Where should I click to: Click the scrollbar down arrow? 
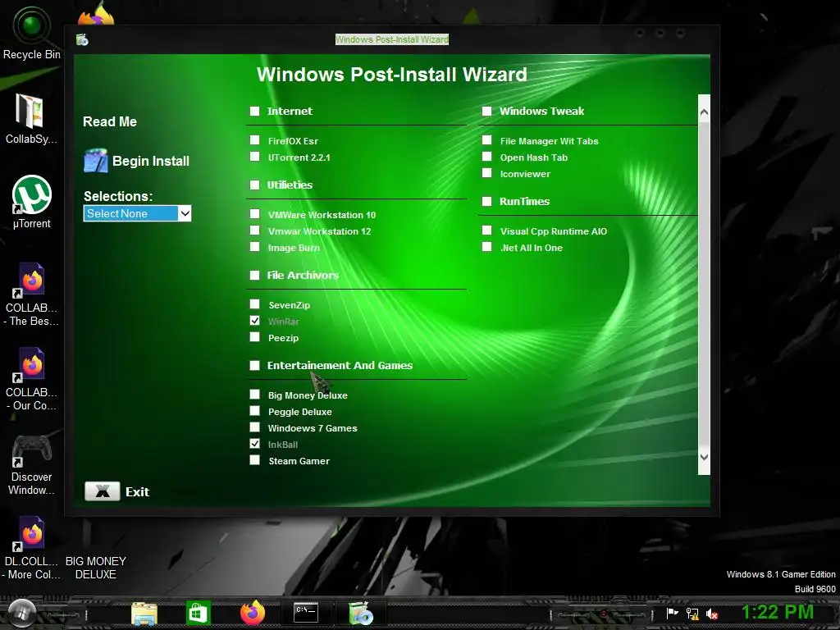point(704,457)
